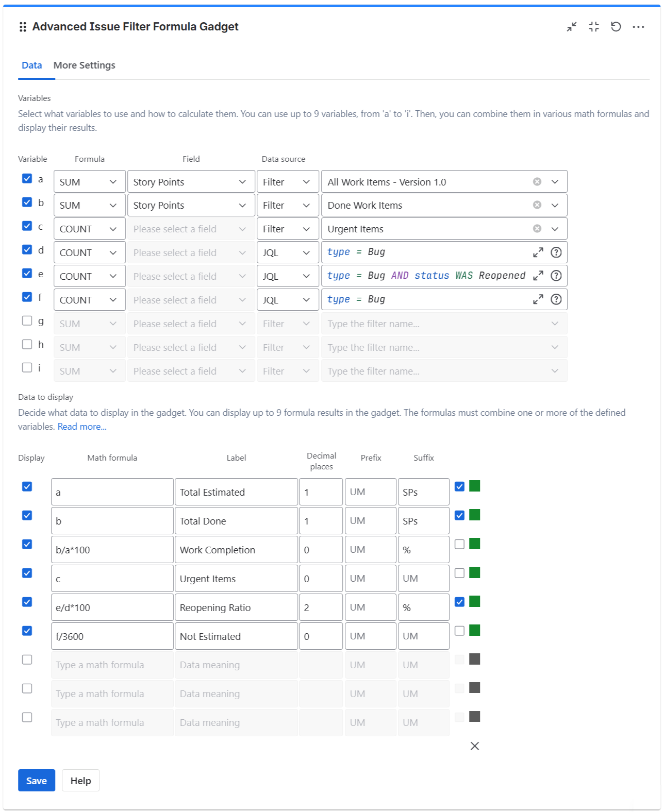Click the Reopening Ratio label field

pyautogui.click(x=236, y=607)
